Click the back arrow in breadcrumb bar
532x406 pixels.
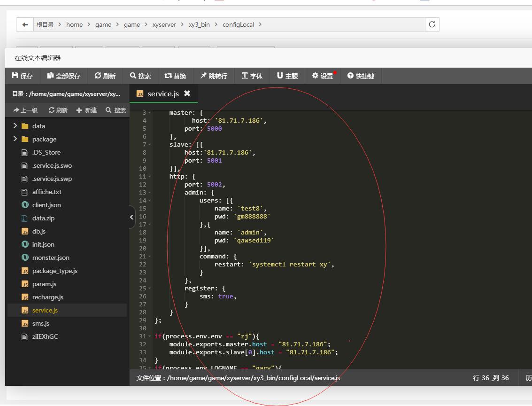coord(25,25)
